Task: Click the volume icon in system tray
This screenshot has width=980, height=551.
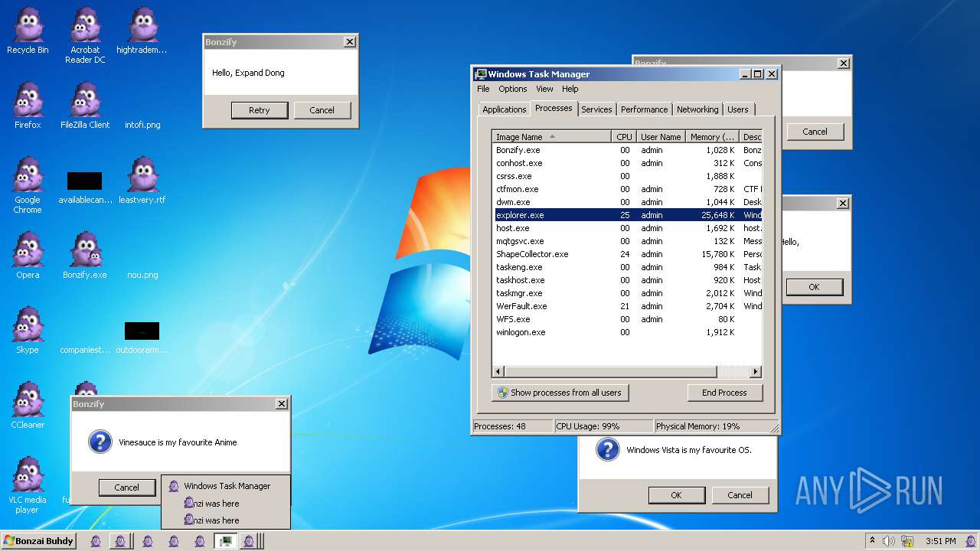Action: 889,541
